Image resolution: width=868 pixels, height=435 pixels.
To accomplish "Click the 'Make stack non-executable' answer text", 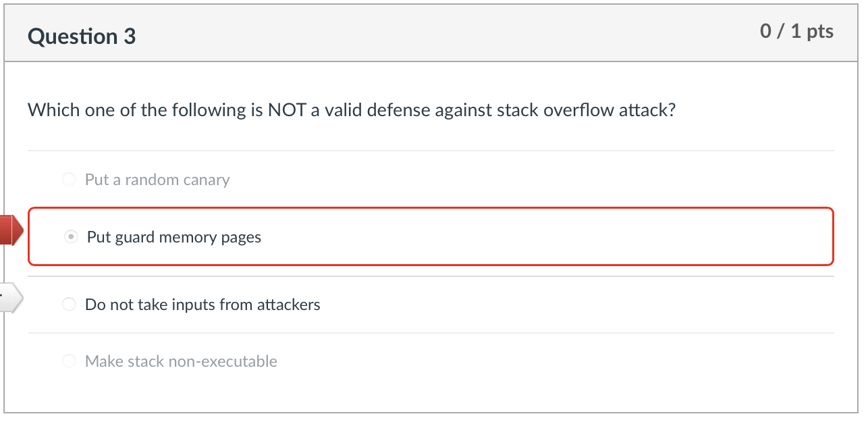I will point(181,361).
